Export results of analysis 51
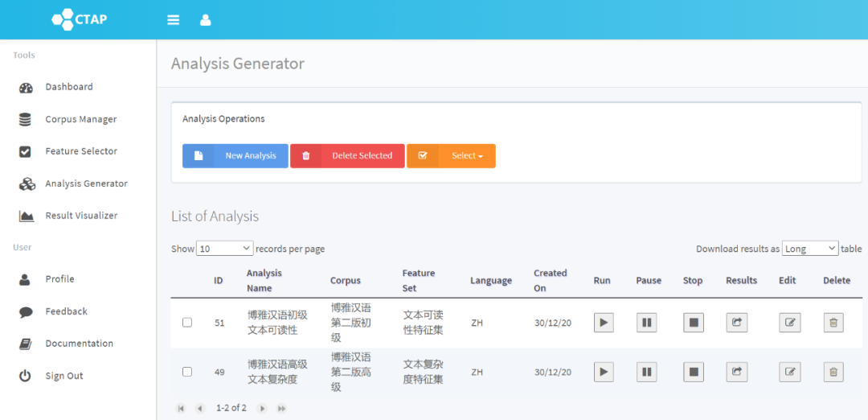 click(x=737, y=323)
